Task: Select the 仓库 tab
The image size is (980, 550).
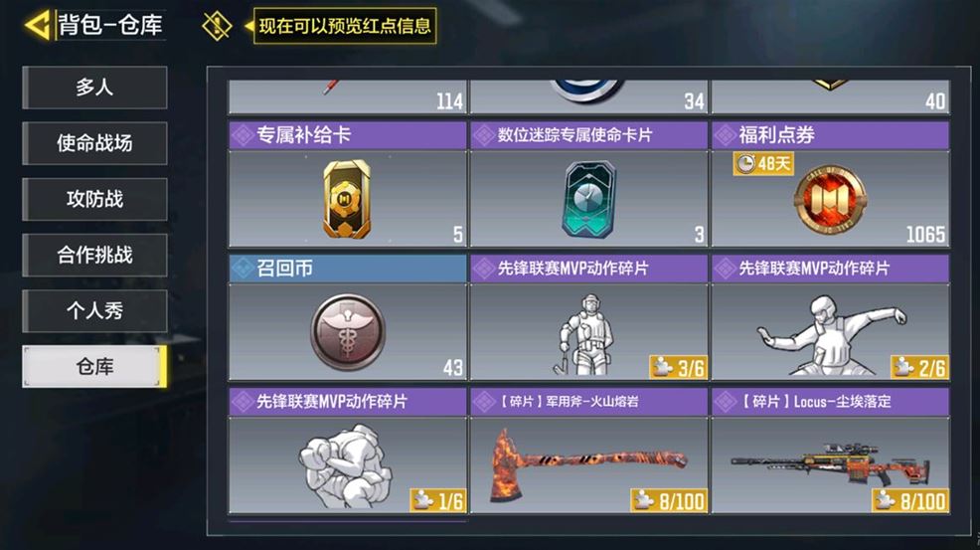Action: tap(94, 367)
